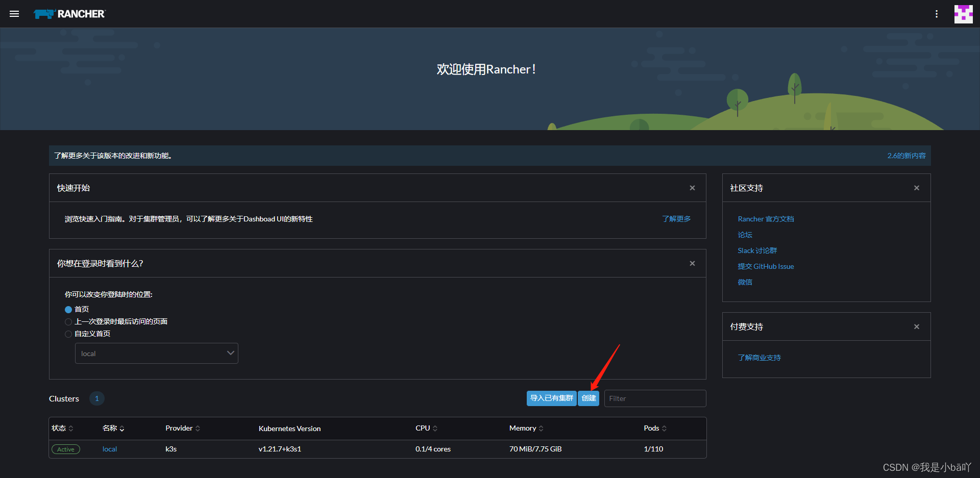980x478 pixels.
Task: Click the Active status badge
Action: pos(66,449)
